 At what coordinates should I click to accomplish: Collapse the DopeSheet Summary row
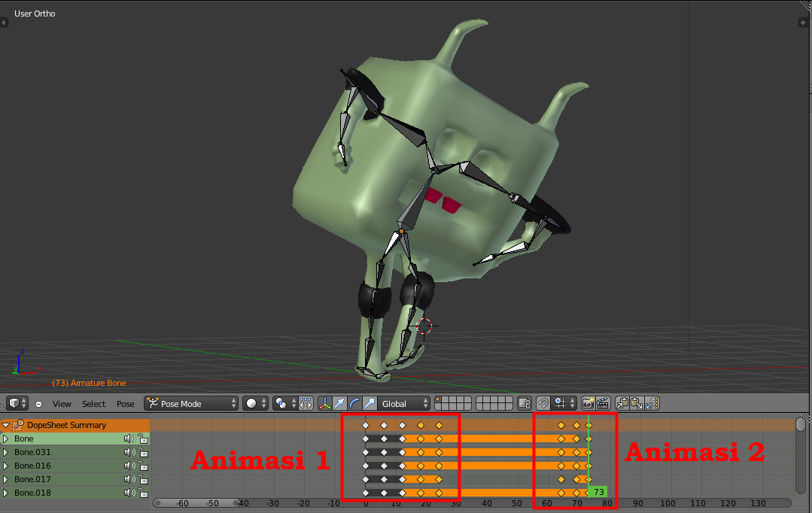coord(6,425)
